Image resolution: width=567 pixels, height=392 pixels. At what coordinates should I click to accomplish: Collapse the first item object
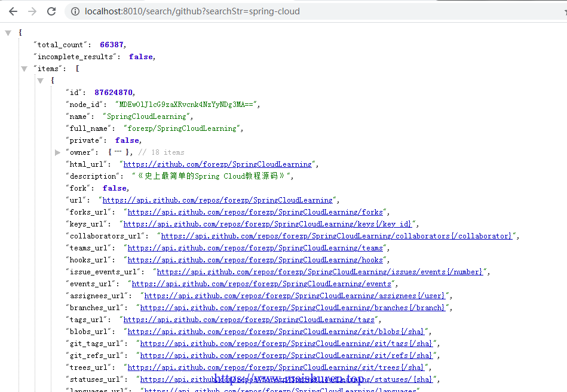(41, 81)
